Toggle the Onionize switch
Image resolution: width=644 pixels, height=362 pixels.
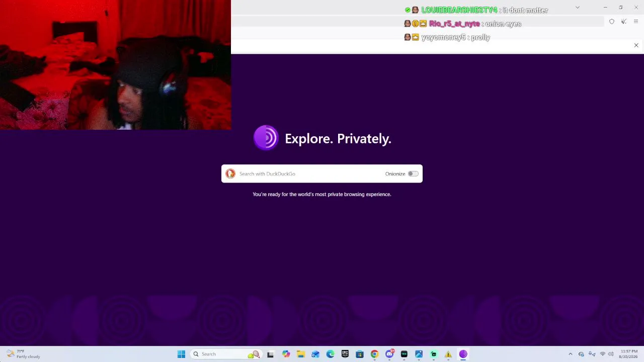(x=413, y=174)
